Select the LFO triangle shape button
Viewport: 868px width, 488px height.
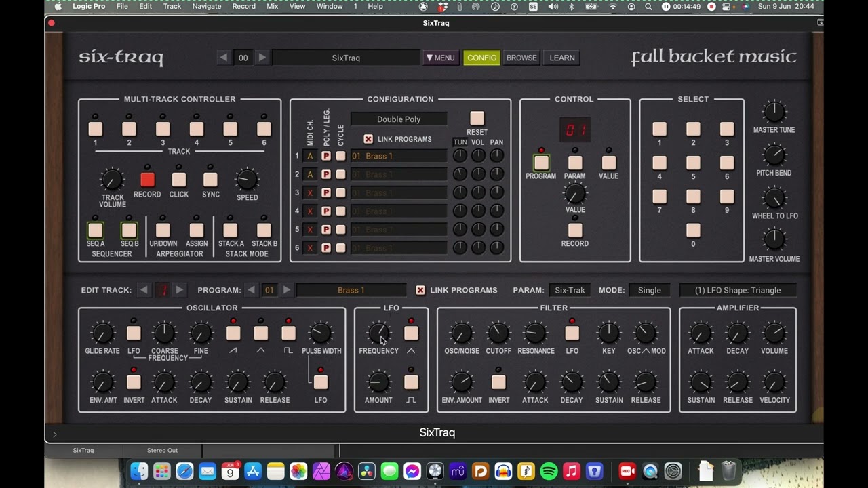tap(411, 333)
